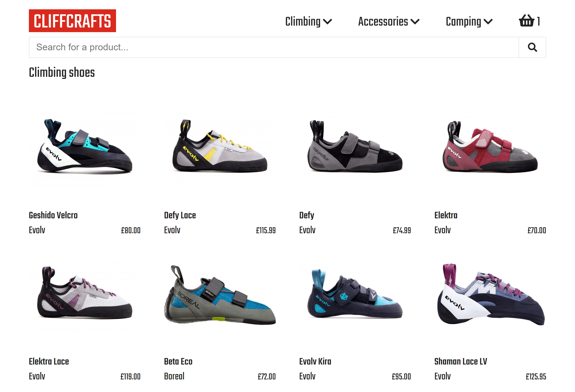The height and width of the screenshot is (392, 575).
Task: View the Beta Eco Boreal shoe image
Action: [x=220, y=294]
